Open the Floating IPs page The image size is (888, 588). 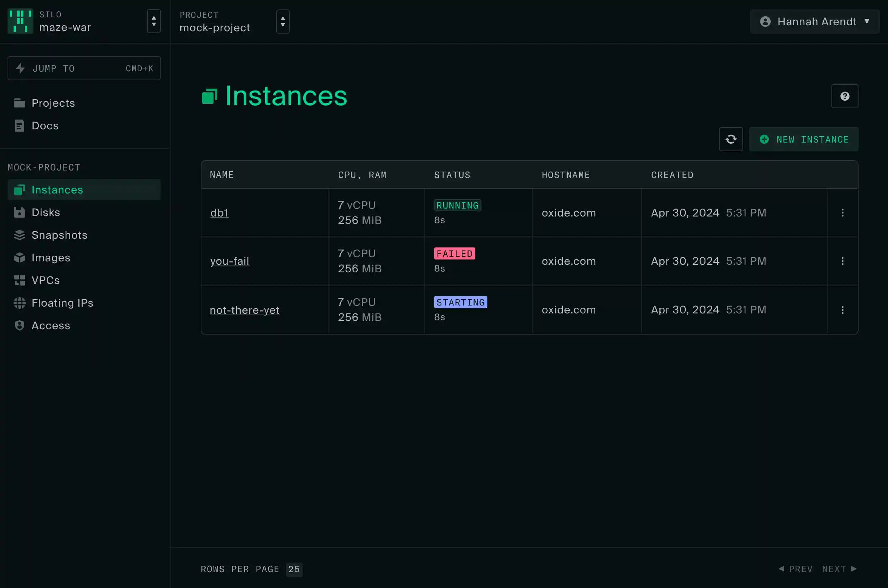pos(62,302)
